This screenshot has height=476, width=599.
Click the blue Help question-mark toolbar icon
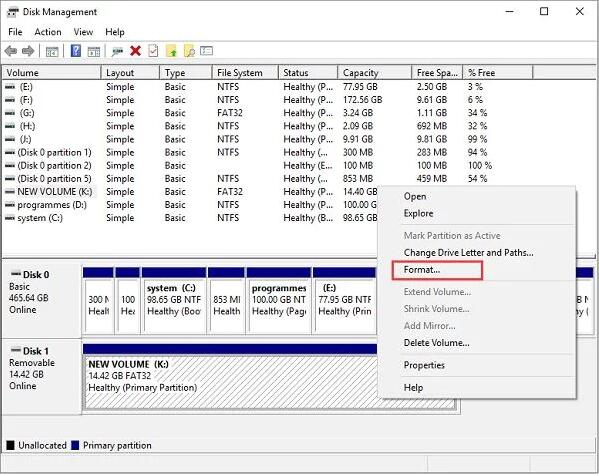click(x=76, y=51)
